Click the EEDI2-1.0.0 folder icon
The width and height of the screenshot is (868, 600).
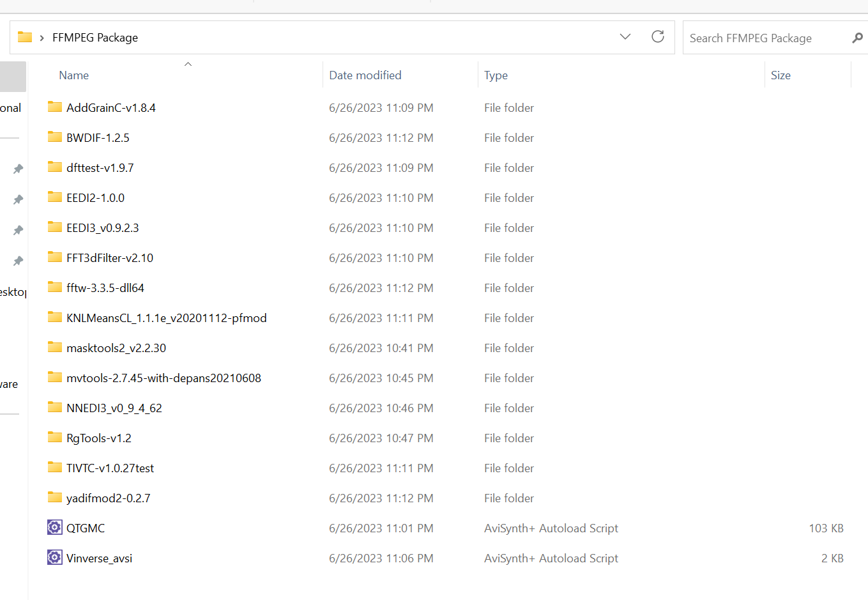(55, 197)
